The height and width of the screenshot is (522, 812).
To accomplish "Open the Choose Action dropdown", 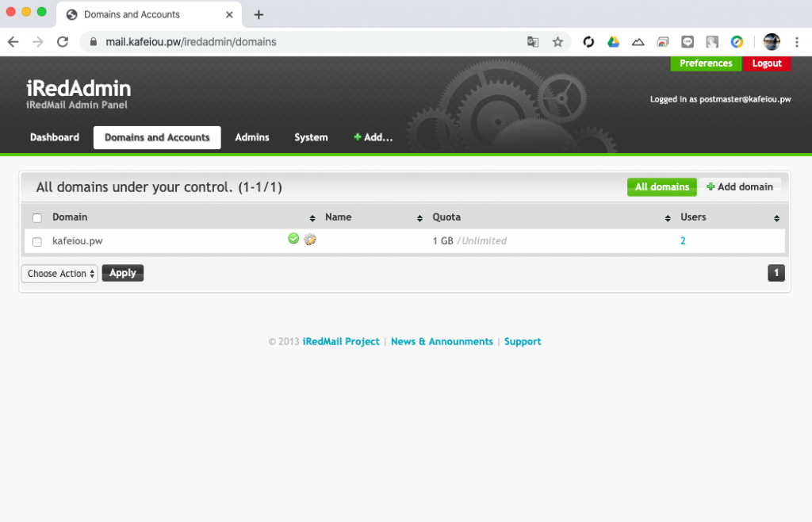I will pyautogui.click(x=59, y=274).
